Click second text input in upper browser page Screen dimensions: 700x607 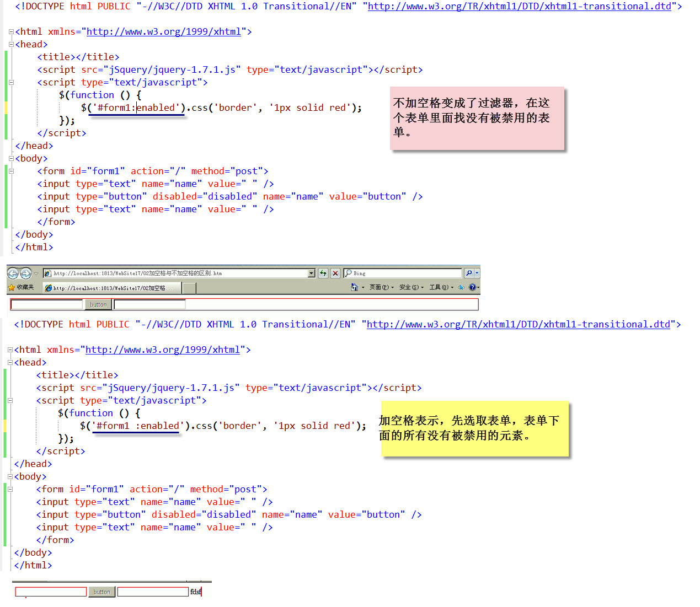pos(149,304)
